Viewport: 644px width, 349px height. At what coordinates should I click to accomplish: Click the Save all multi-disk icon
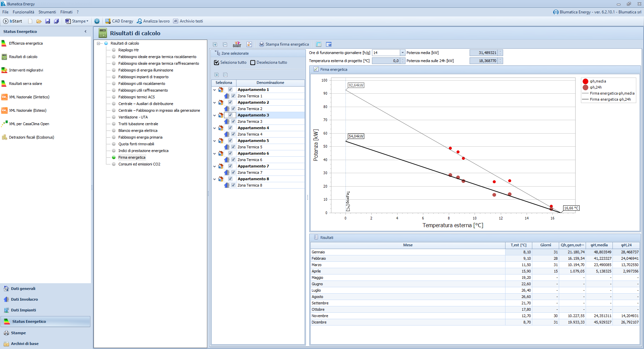56,21
